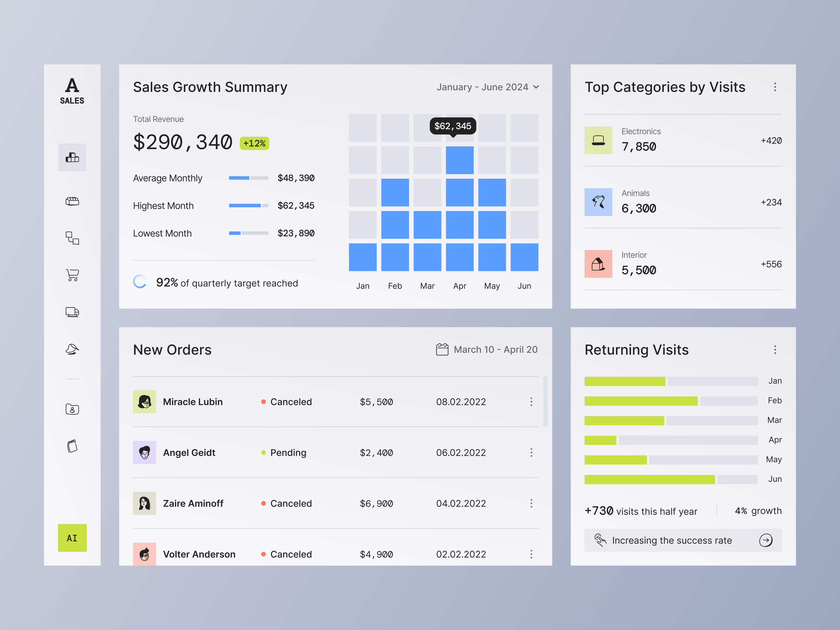This screenshot has width=840, height=630.
Task: Select the dashboard blocks icon in the sidebar
Action: point(72,157)
